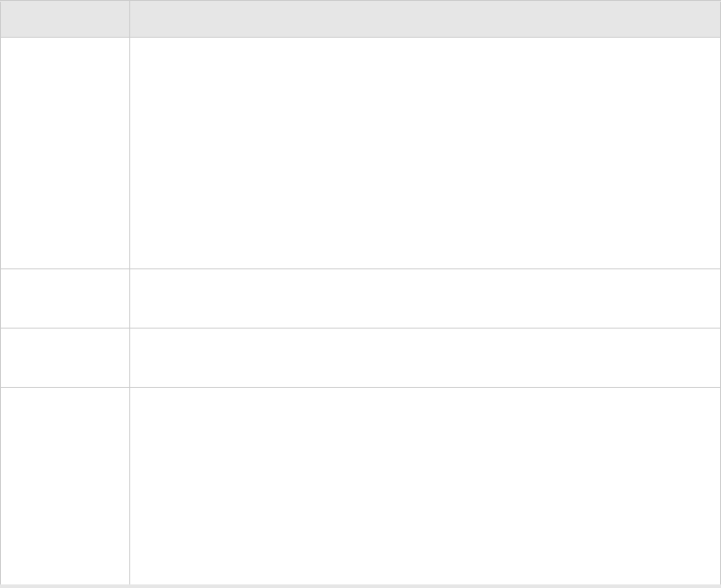Click the column divider in header row
The image size is (721, 588).
pyautogui.click(x=129, y=19)
